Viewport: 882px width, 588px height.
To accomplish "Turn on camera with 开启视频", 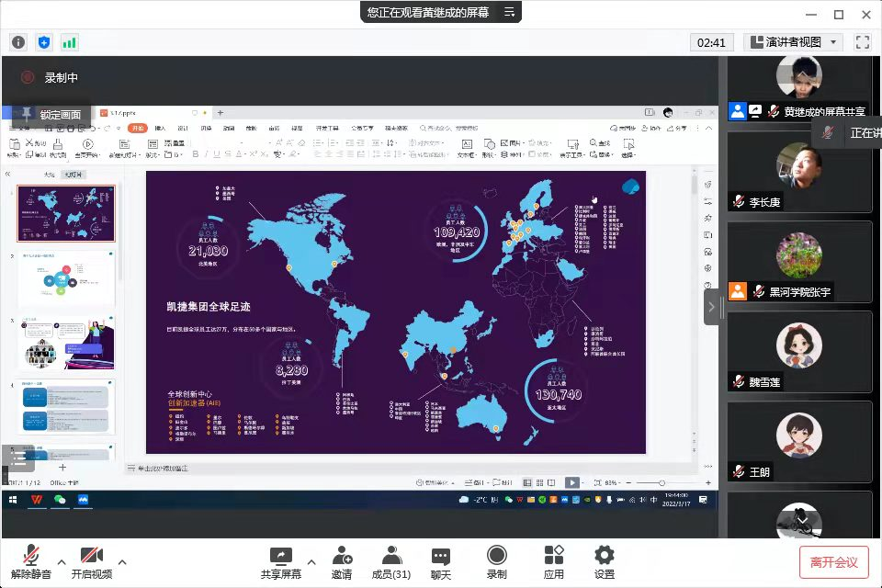I will point(91,562).
